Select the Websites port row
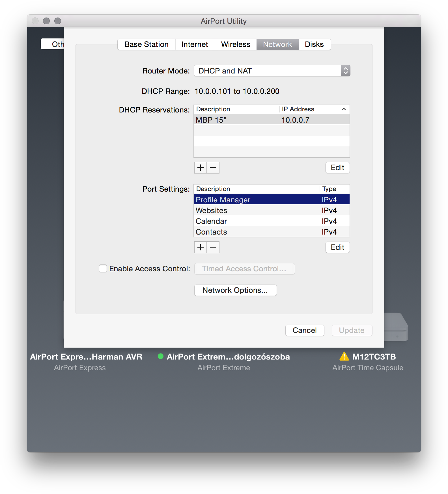Viewport: 448px width, 494px height. click(x=272, y=210)
